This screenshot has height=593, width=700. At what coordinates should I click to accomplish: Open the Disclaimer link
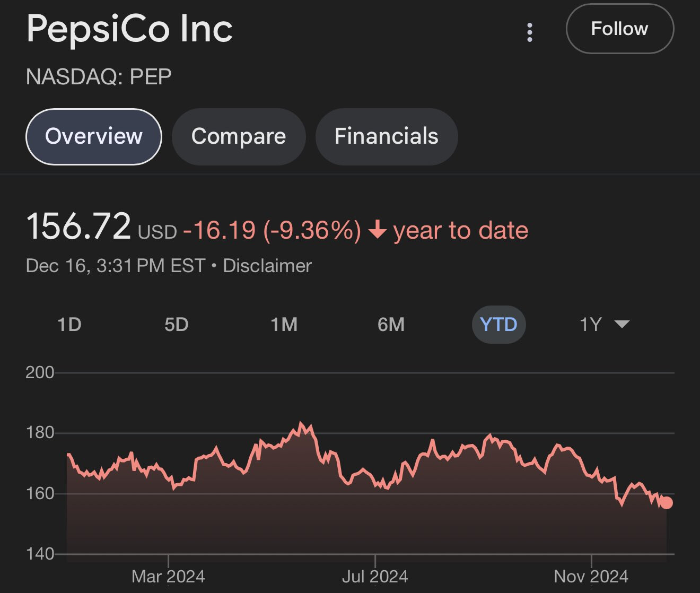[267, 266]
